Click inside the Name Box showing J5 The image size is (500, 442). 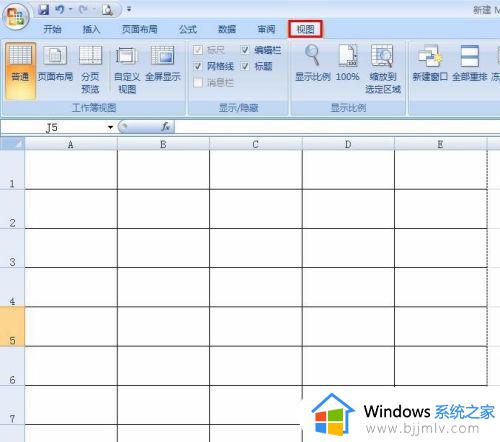click(x=53, y=127)
